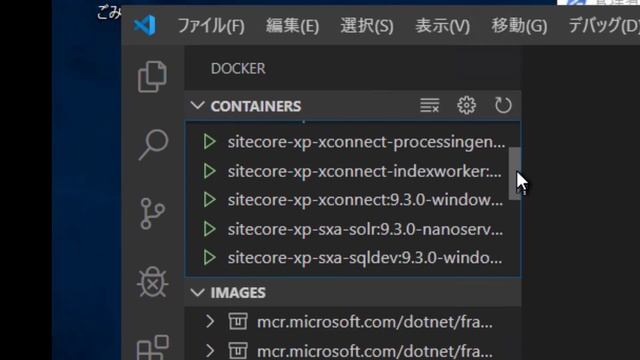Image resolution: width=640 pixels, height=360 pixels.
Task: Click box icon of first mcr.microsoft.com image
Action: (238, 322)
